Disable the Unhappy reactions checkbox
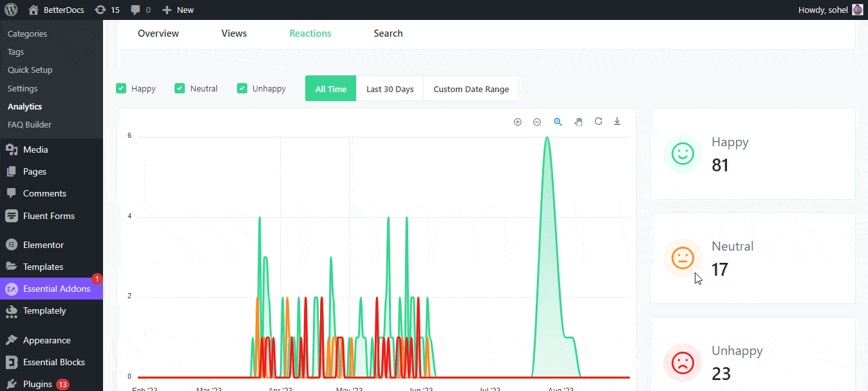868x391 pixels. [242, 88]
